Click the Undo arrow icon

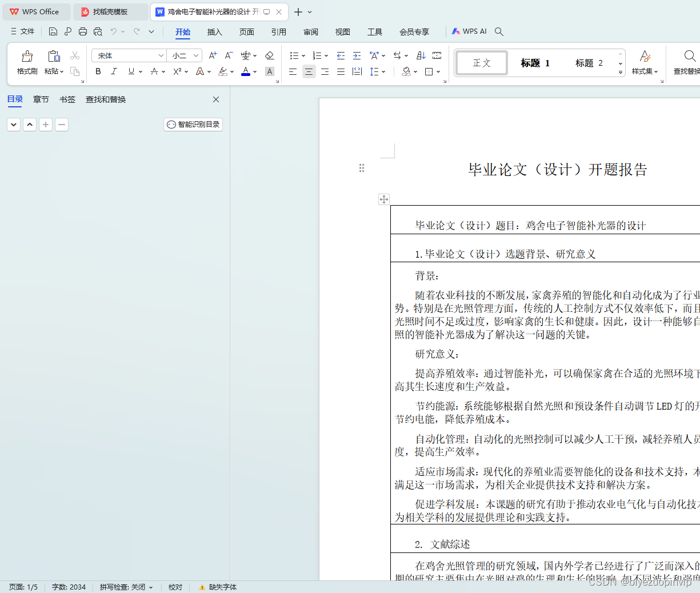click(114, 31)
